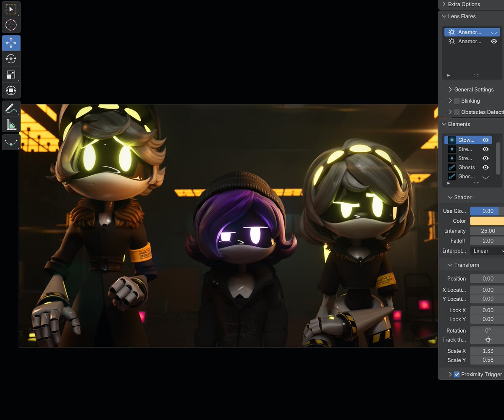The image size is (504, 420).
Task: Collapse the Lens Flares panel
Action: [444, 16]
